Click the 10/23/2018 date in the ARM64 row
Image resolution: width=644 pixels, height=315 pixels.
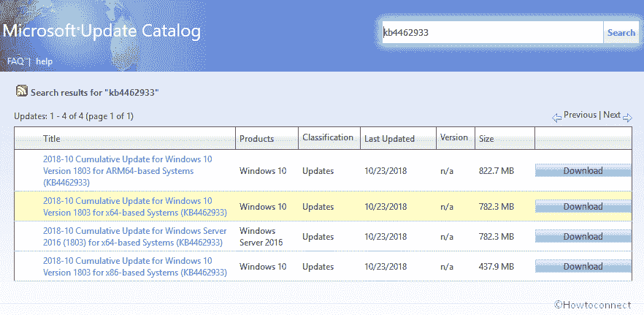[386, 171]
